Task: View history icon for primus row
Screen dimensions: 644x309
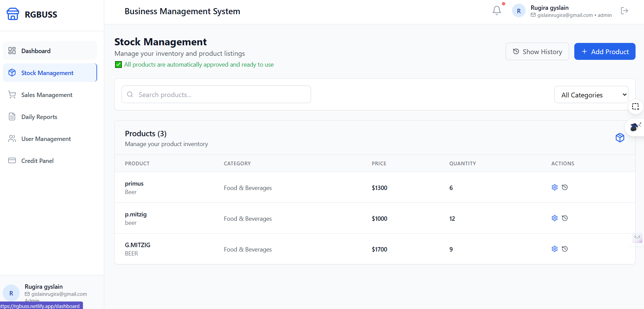Action: pyautogui.click(x=565, y=187)
